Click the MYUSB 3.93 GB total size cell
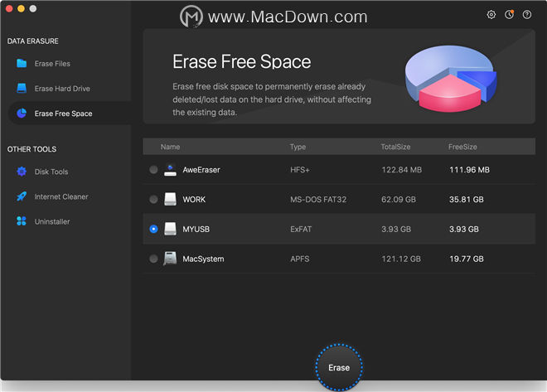547x392 pixels. click(396, 229)
